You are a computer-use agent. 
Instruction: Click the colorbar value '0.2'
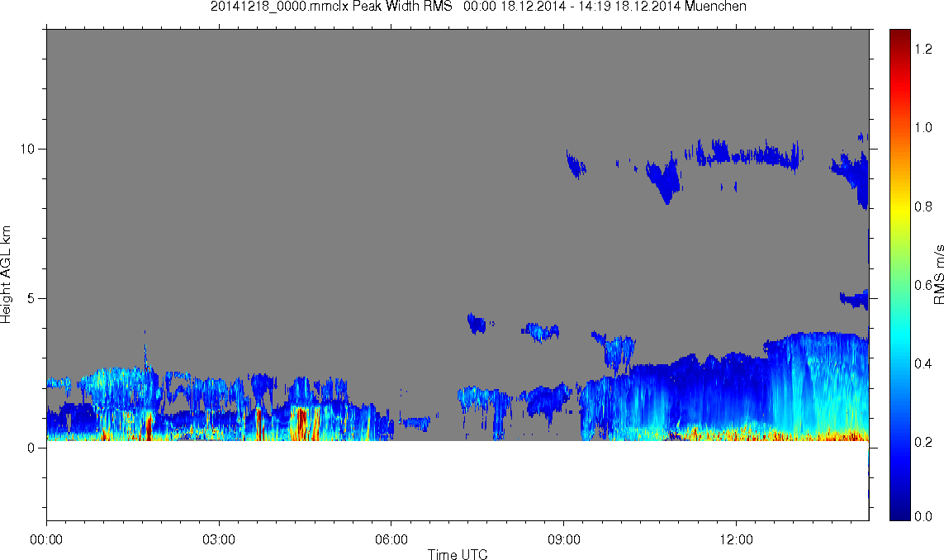(x=923, y=443)
